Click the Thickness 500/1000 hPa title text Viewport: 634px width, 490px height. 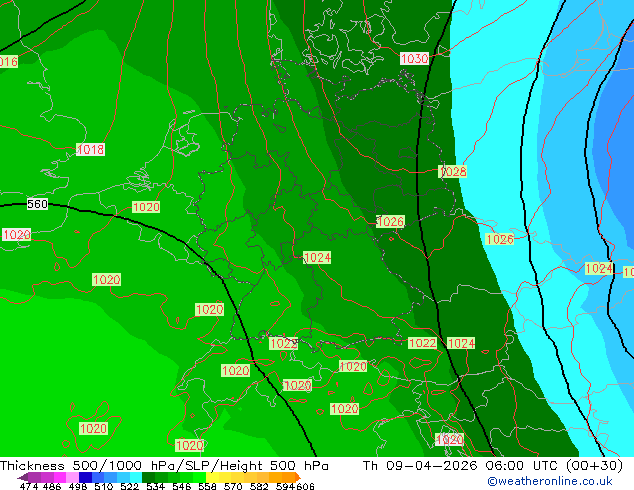click(89, 465)
